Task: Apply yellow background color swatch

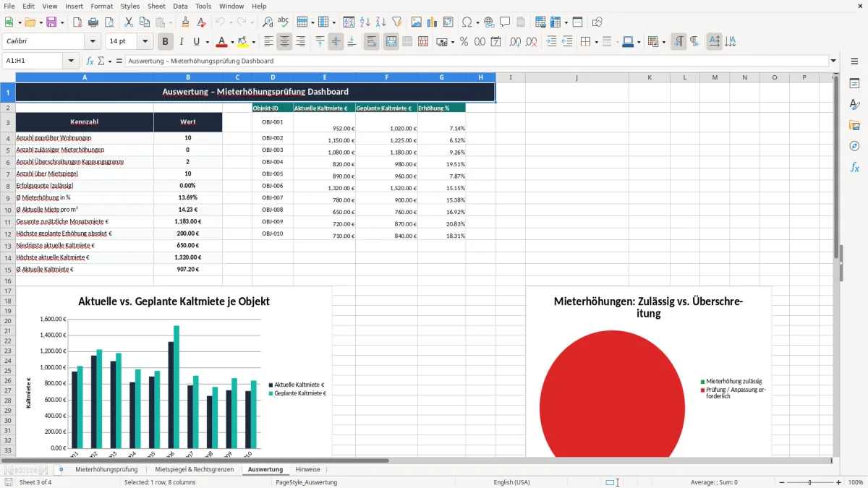Action: click(x=243, y=42)
